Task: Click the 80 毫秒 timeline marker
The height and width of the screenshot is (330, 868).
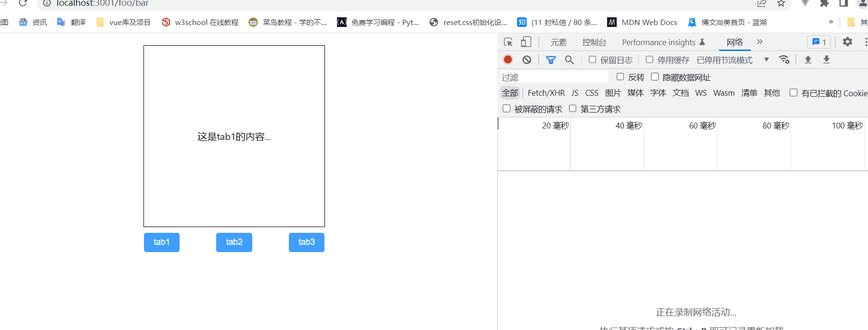Action: 776,126
